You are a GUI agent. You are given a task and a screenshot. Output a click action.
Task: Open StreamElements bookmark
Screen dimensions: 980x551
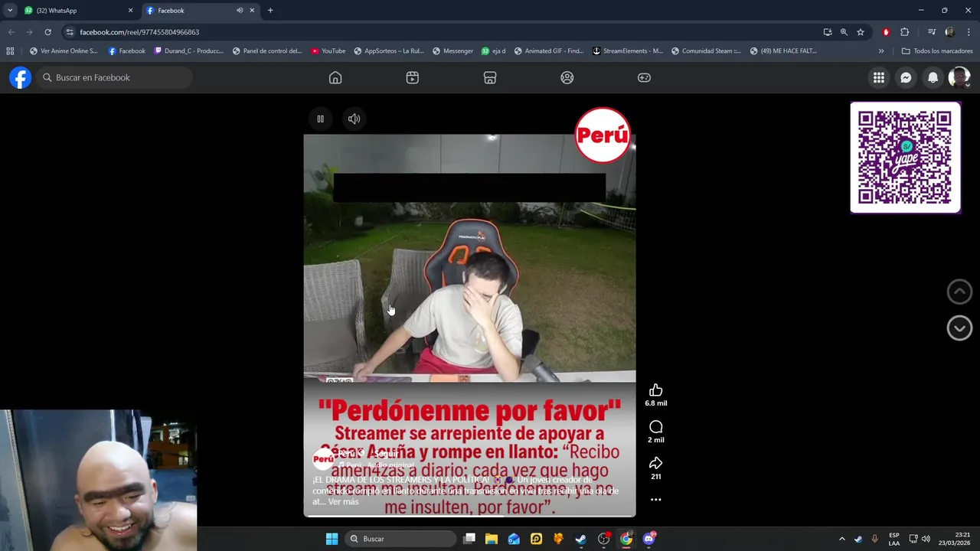[x=628, y=51]
